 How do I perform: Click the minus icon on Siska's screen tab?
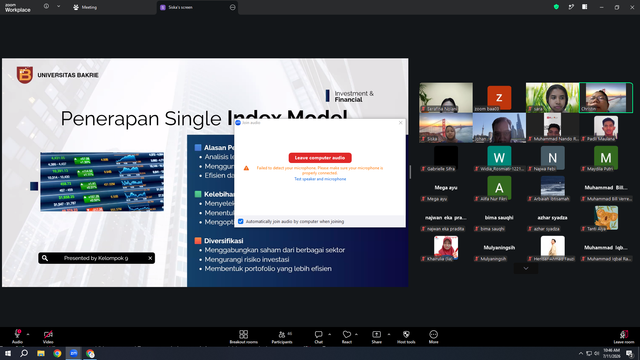pyautogui.click(x=233, y=7)
